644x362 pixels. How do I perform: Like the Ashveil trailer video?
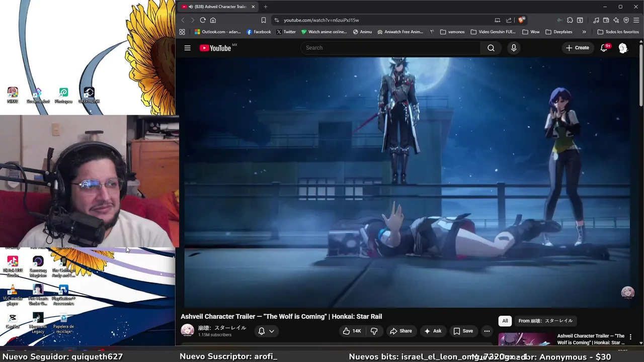pos(352,331)
